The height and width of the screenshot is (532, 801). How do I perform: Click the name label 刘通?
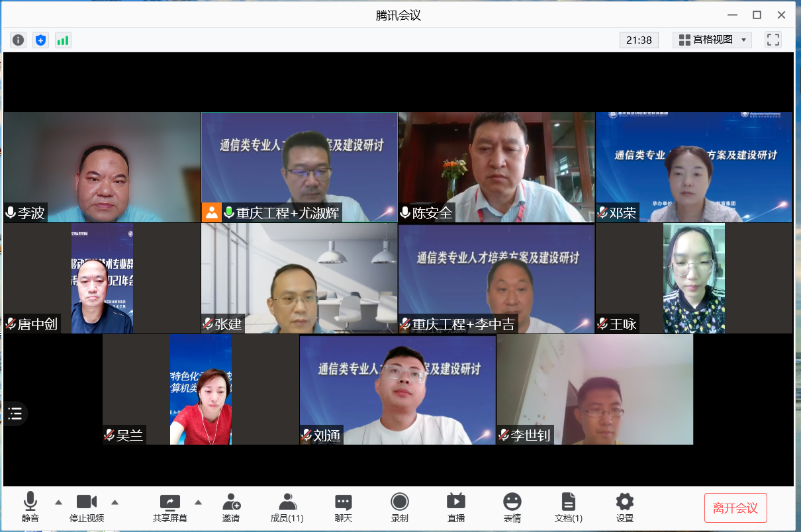click(x=327, y=435)
